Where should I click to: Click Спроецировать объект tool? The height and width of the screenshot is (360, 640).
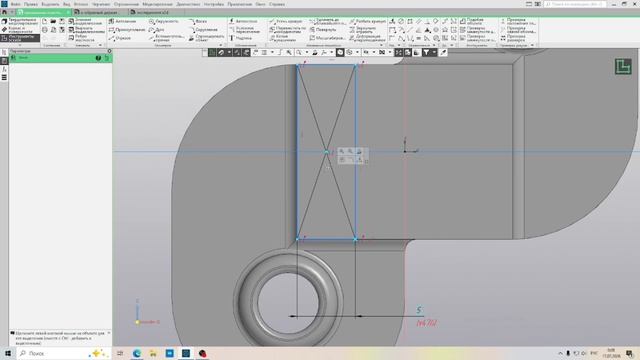206,38
